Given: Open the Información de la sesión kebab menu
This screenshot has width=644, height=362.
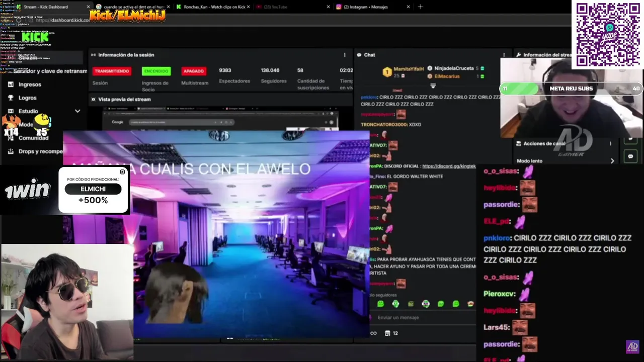Looking at the screenshot, I should click(345, 55).
